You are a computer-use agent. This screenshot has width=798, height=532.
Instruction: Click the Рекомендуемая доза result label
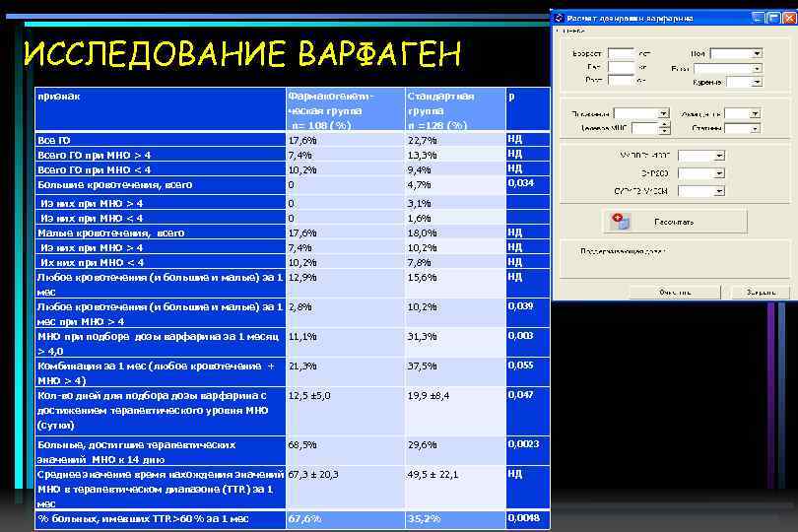[x=623, y=251]
